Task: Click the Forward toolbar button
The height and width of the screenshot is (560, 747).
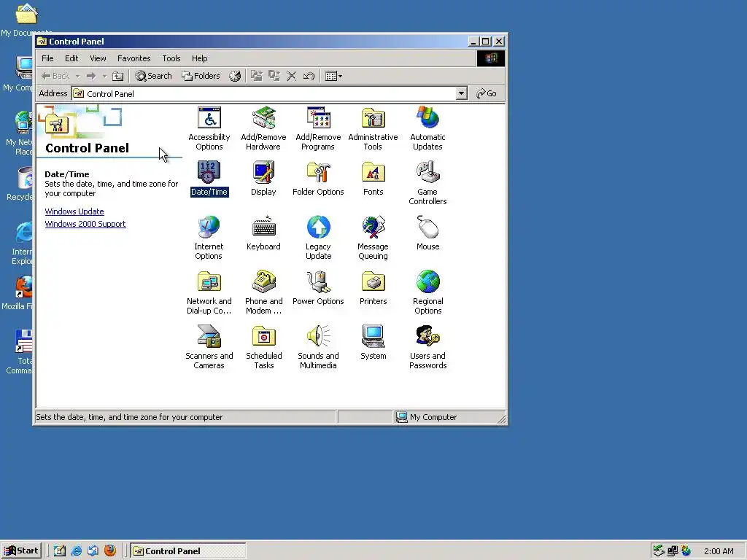Action: click(91, 76)
